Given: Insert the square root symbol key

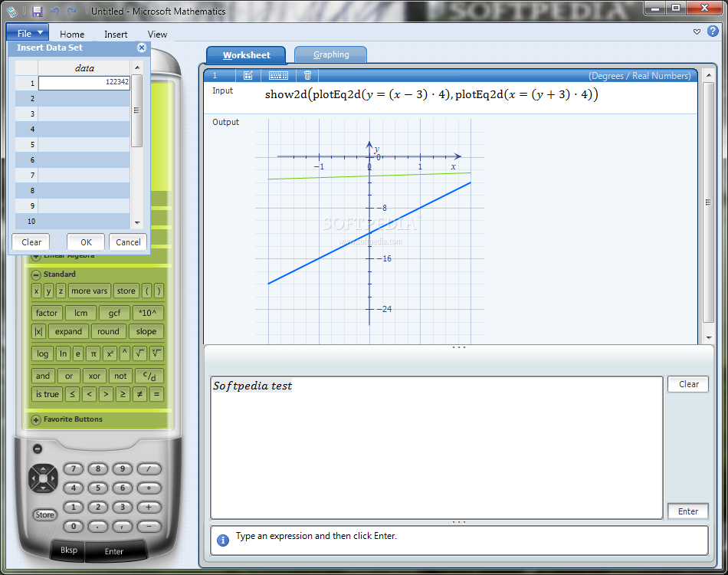Looking at the screenshot, I should (x=139, y=354).
